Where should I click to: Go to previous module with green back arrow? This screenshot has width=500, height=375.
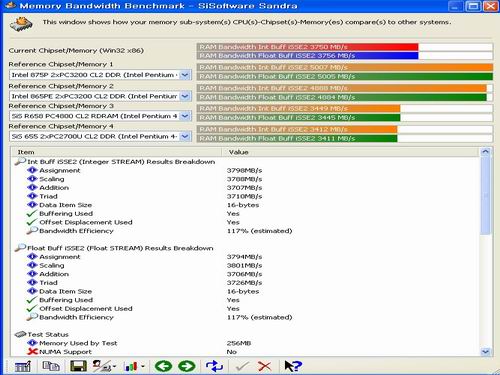point(163,366)
